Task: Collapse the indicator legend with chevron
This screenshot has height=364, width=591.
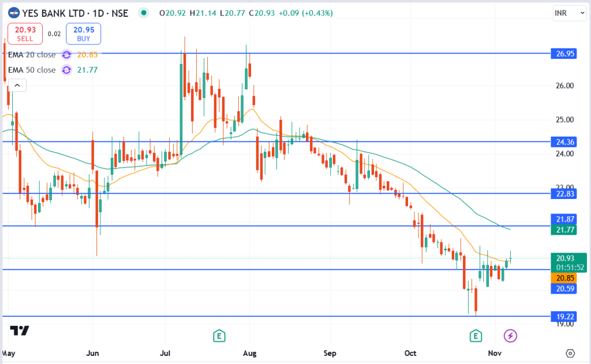Action: pyautogui.click(x=17, y=85)
